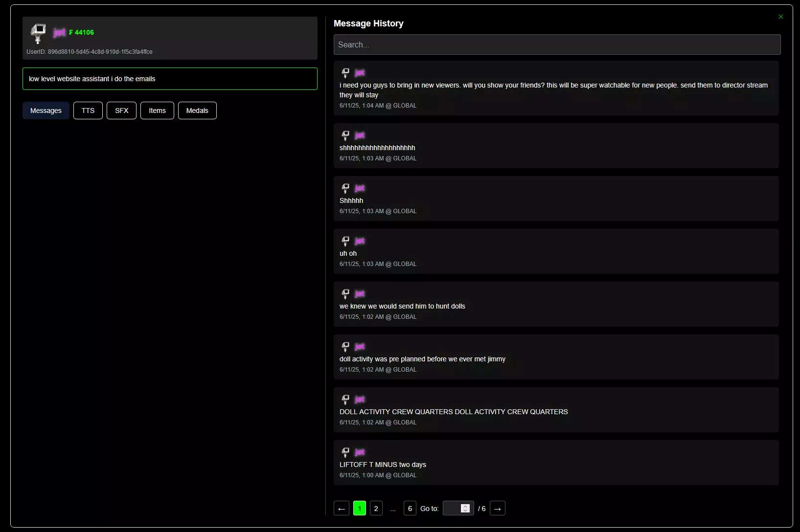
Task: Show the Items tab
Action: (158, 111)
